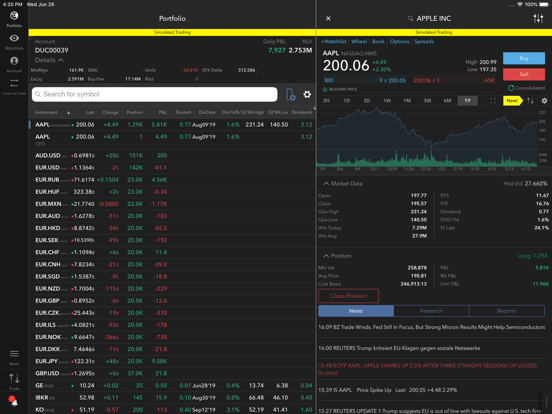Click chart up-down arrows trade icon
The image size is (552, 414).
click(530, 101)
